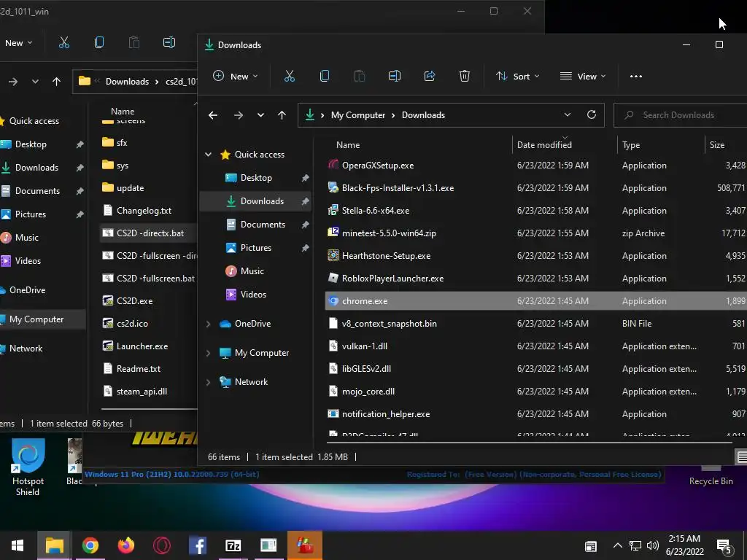Open address bar history dropdown chevron
747x560 pixels.
click(x=568, y=114)
